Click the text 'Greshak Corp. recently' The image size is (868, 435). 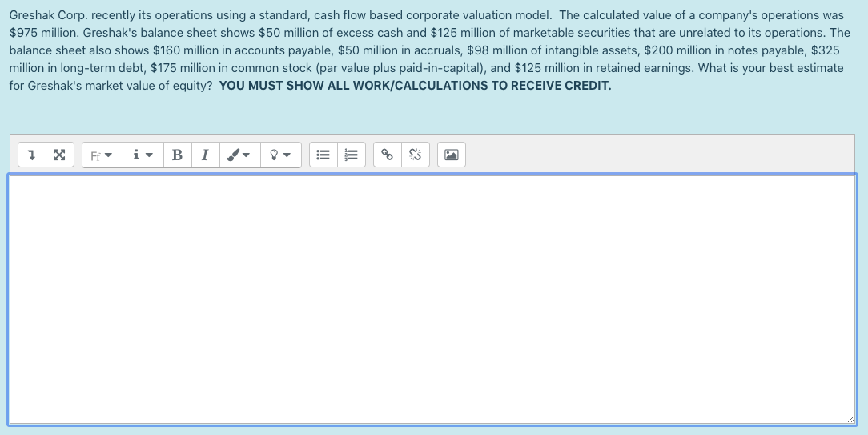click(69, 15)
